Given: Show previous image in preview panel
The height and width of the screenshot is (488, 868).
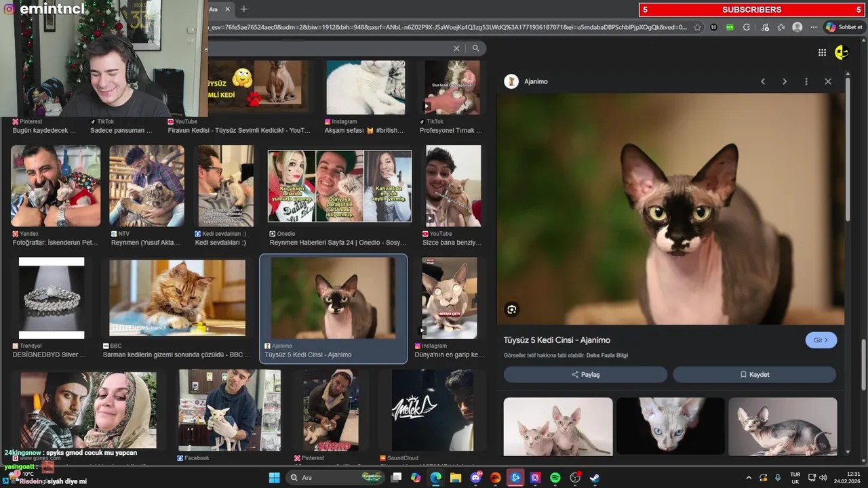Looking at the screenshot, I should point(763,81).
